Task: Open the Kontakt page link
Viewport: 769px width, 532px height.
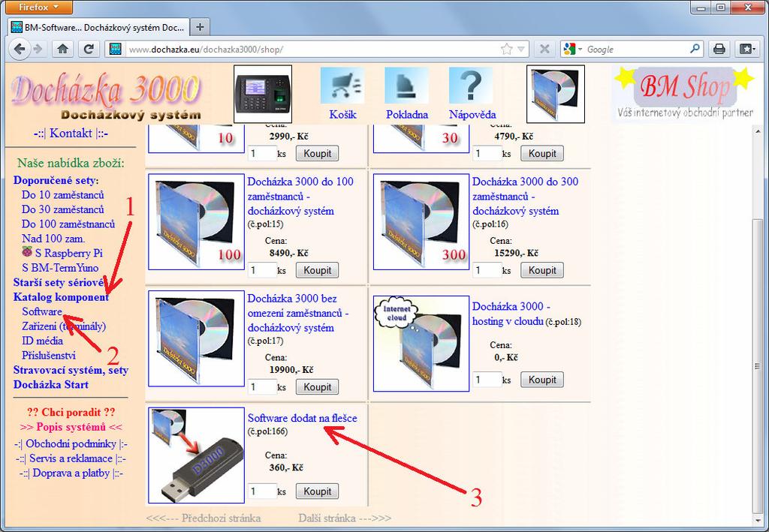Action: pyautogui.click(x=71, y=134)
